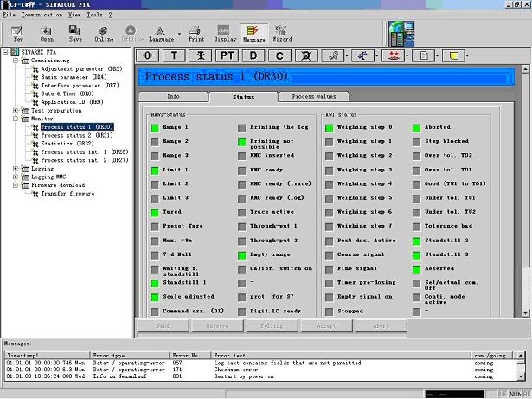Select Statistics (DR32) tree item
The width and height of the screenshot is (532, 399).
[67, 144]
